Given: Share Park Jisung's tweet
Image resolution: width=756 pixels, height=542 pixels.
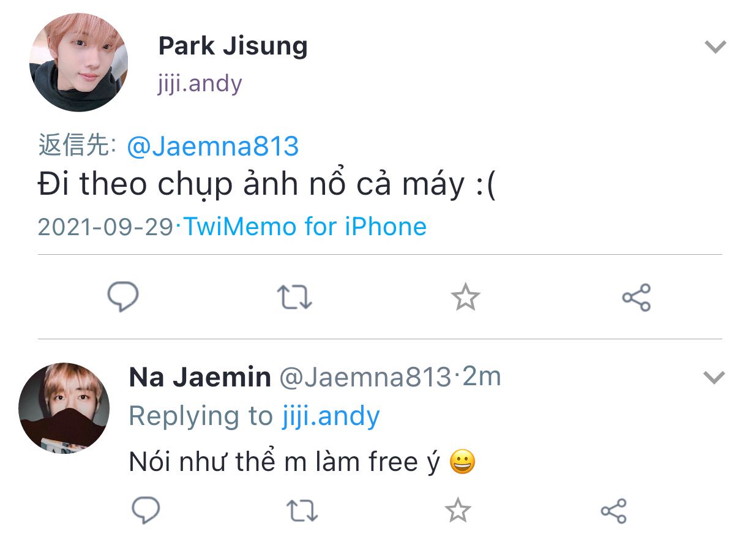Looking at the screenshot, I should click(636, 298).
